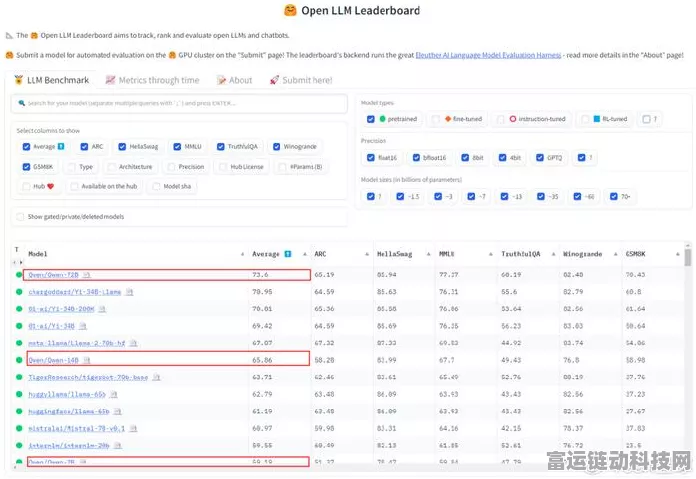Screen dimensions: 696x479
Task: Uncheck the HellaSwag column checkbox
Action: (122, 146)
